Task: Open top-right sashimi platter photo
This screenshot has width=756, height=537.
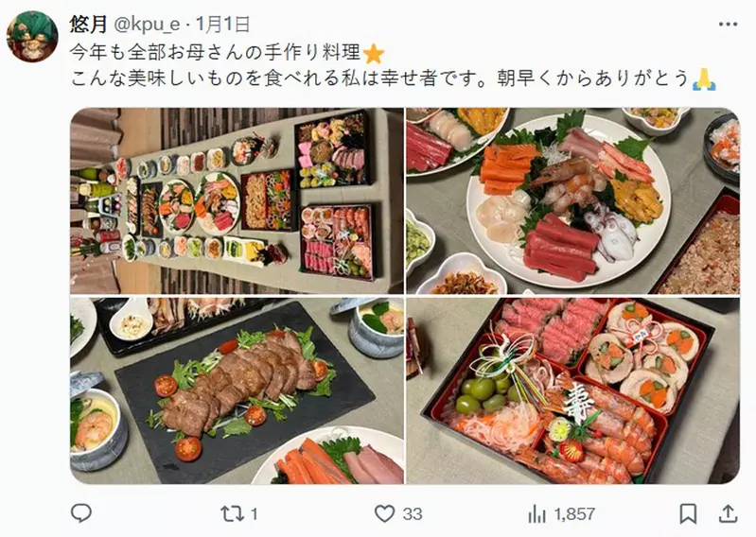Action: coord(572,200)
